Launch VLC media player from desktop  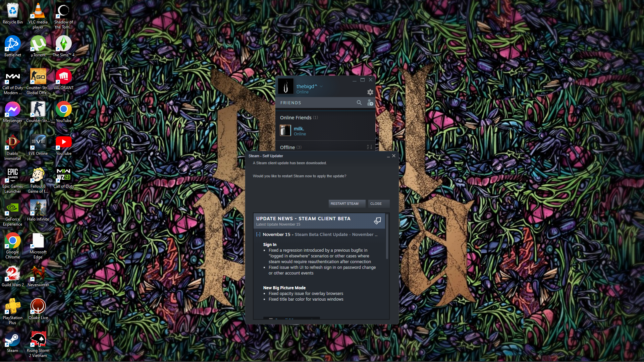click(38, 16)
